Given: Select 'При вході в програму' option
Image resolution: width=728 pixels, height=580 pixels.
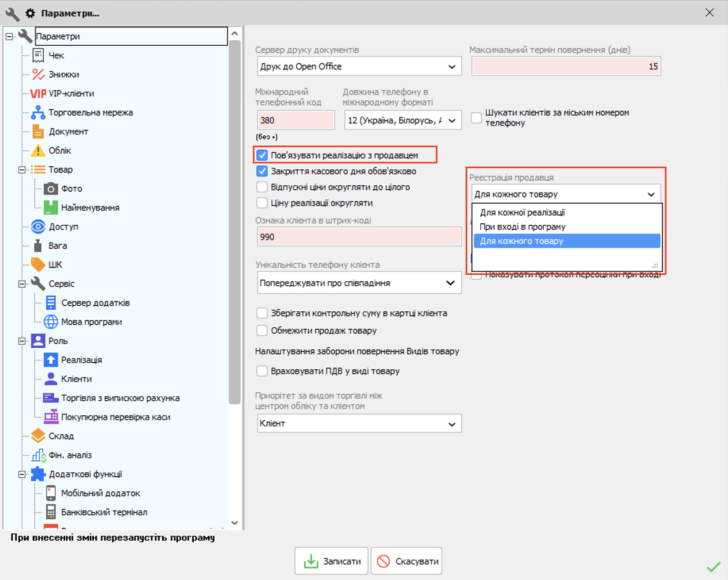Looking at the screenshot, I should click(522, 227).
